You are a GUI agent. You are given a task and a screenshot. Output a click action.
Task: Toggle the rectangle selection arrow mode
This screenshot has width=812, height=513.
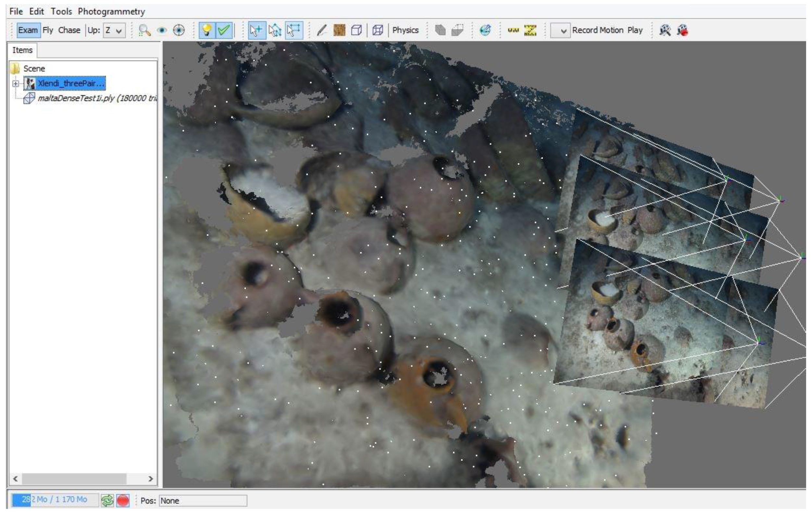294,30
